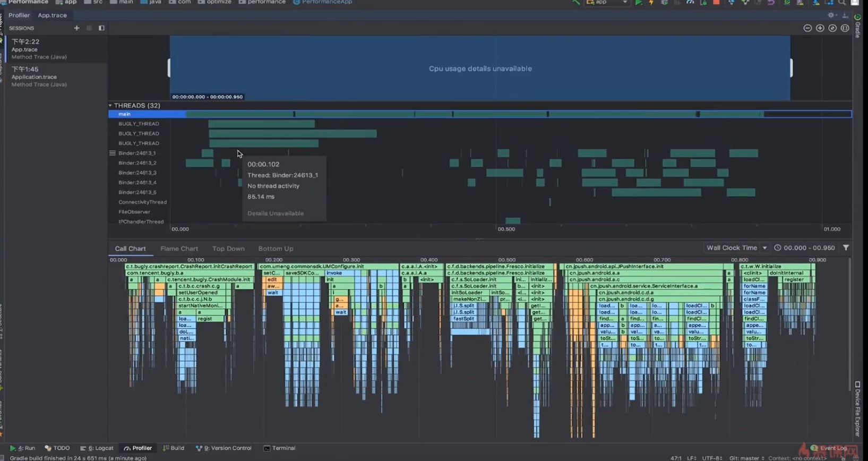Open Device File Explorer side panel
Screen dimensions: 868x461
[857, 409]
